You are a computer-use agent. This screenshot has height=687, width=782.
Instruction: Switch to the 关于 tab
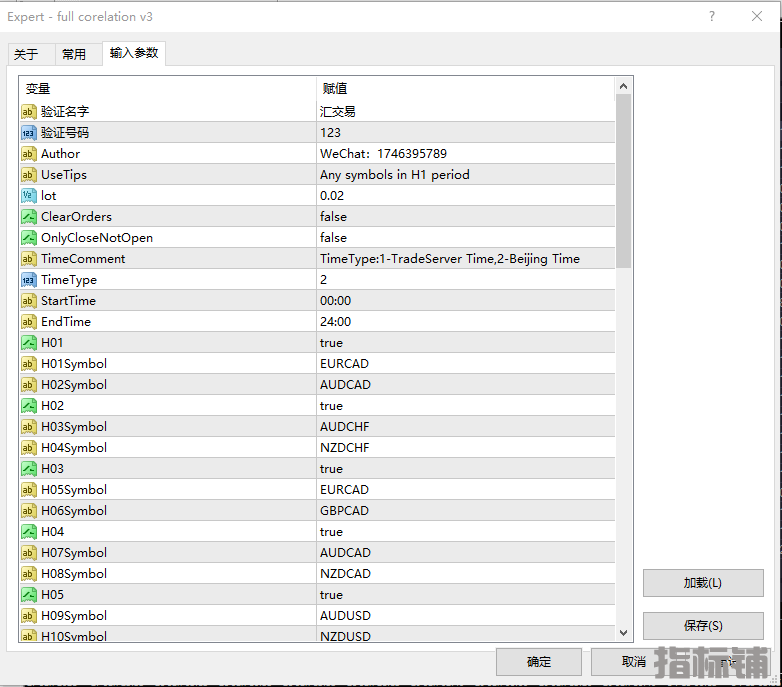26,54
